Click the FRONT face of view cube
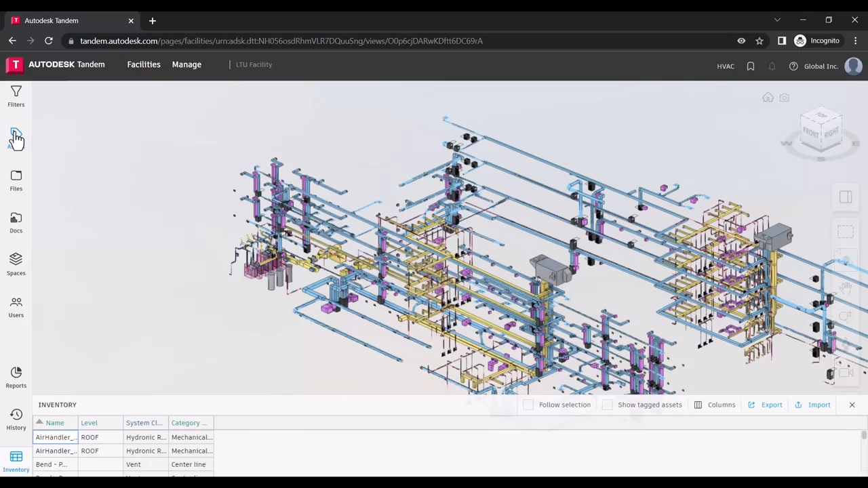This screenshot has height=488, width=868. point(811,133)
